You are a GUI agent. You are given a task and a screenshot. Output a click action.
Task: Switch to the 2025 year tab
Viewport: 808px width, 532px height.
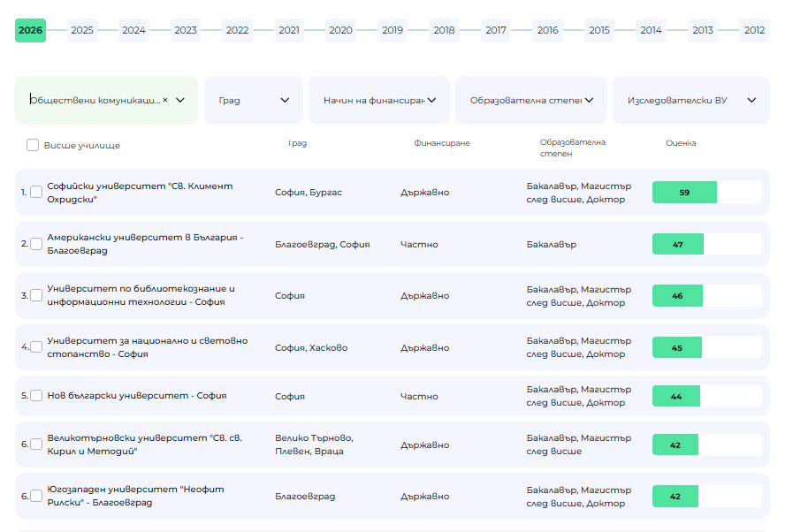click(x=82, y=30)
